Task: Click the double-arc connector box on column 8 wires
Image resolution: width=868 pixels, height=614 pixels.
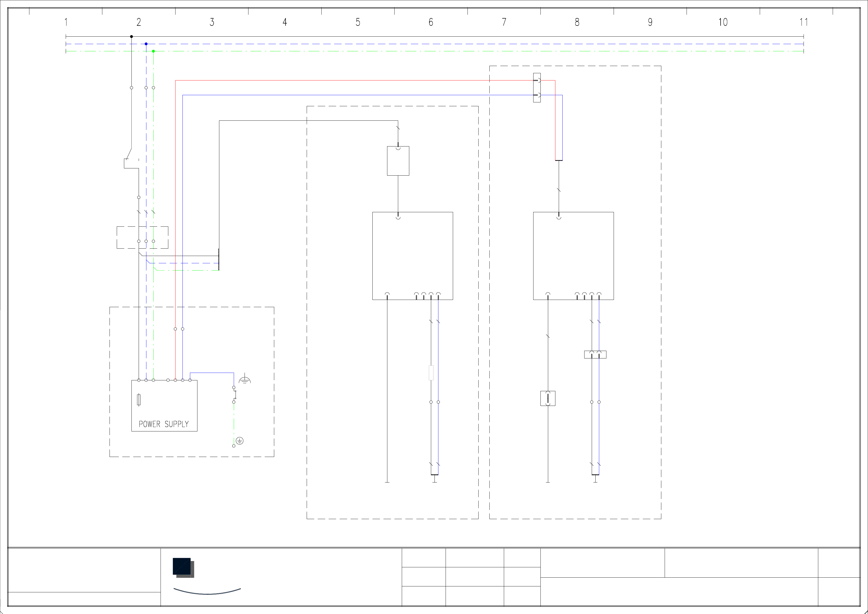Action: (x=595, y=355)
